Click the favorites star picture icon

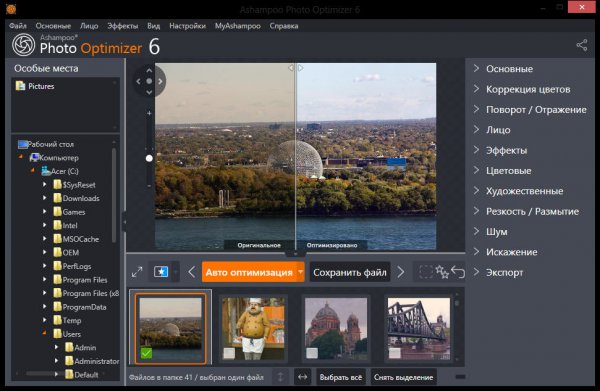click(161, 272)
